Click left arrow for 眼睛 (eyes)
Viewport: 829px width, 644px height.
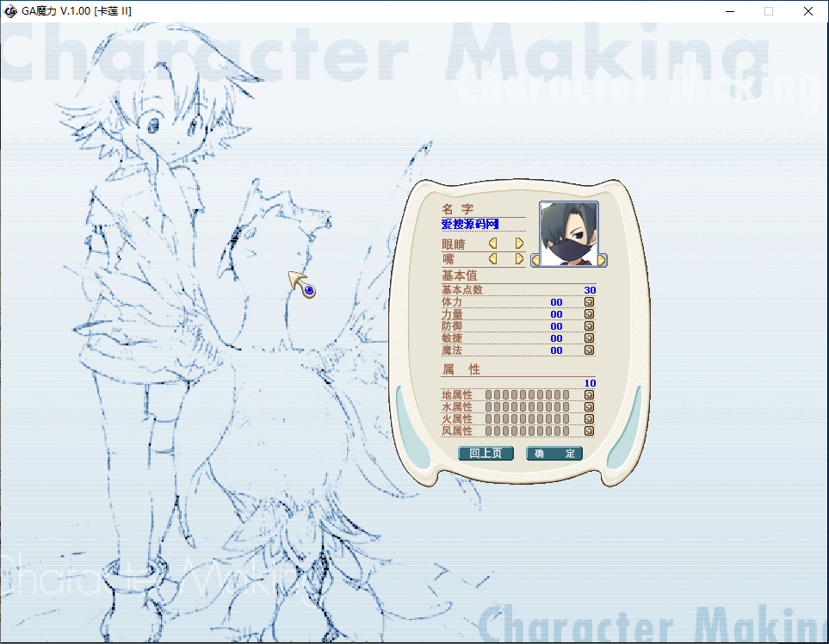tap(493, 244)
